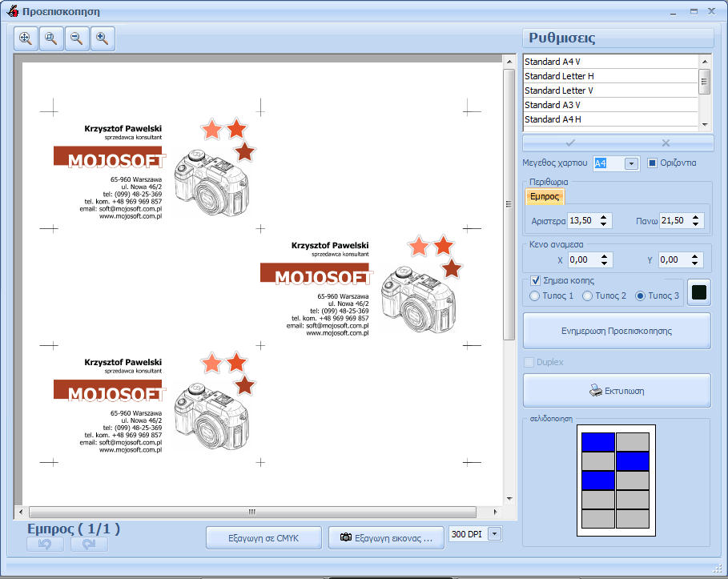Increase the Y gap value with up arrow
728x579 pixels.
coord(694,256)
